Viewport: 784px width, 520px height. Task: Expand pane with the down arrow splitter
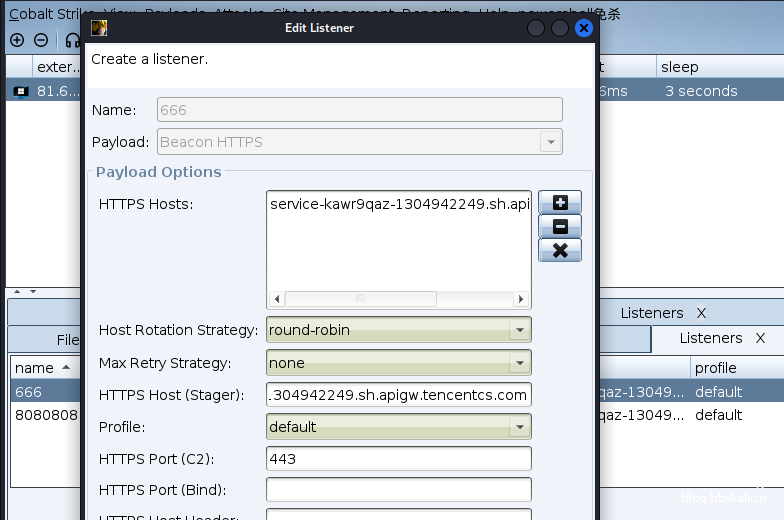tap(33, 291)
